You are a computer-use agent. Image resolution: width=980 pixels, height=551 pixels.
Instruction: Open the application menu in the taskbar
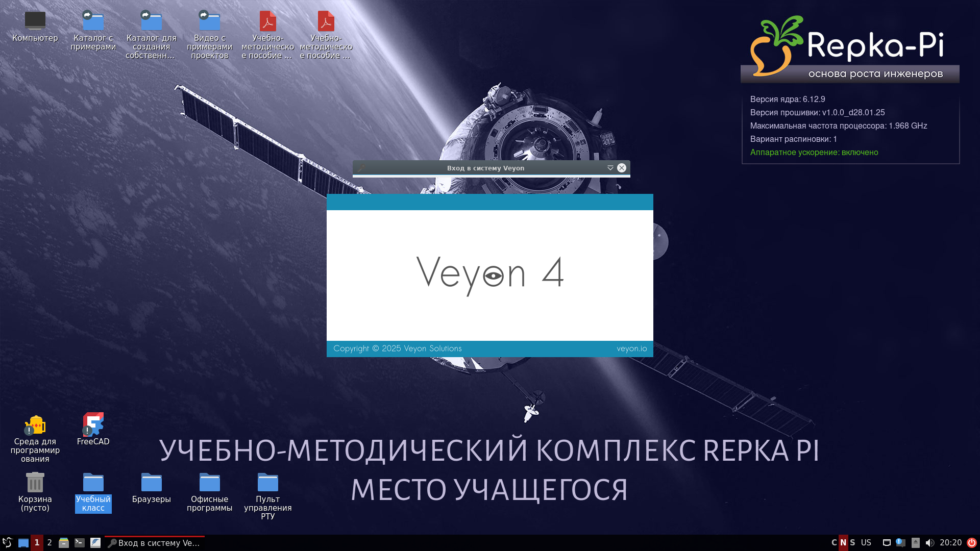pos(8,543)
